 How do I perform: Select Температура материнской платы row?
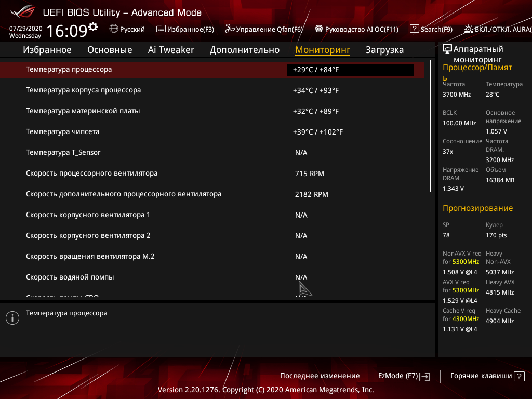click(212, 111)
